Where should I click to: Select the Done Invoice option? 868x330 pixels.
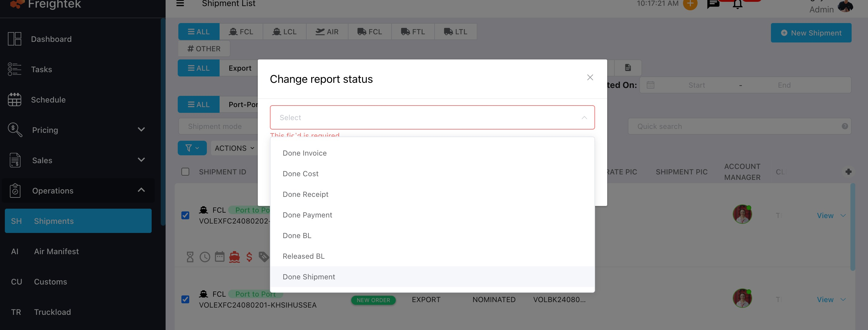pos(304,153)
